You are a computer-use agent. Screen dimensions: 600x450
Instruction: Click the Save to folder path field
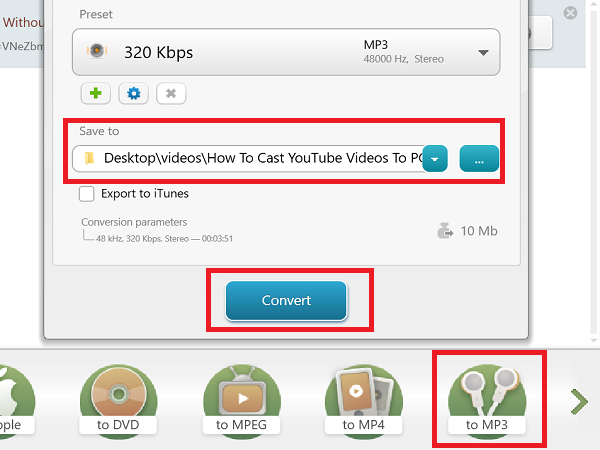[260, 158]
